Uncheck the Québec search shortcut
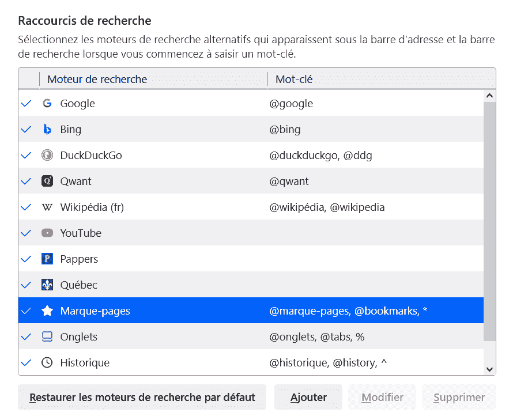This screenshot has height=420, width=513. 26,285
